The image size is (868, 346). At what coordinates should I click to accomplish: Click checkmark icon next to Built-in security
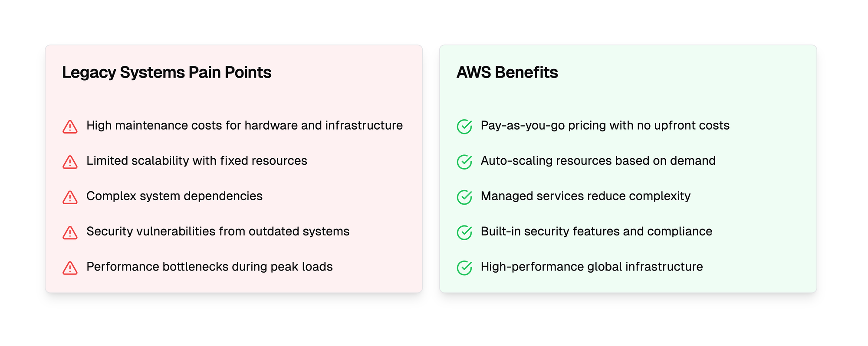coord(464,232)
